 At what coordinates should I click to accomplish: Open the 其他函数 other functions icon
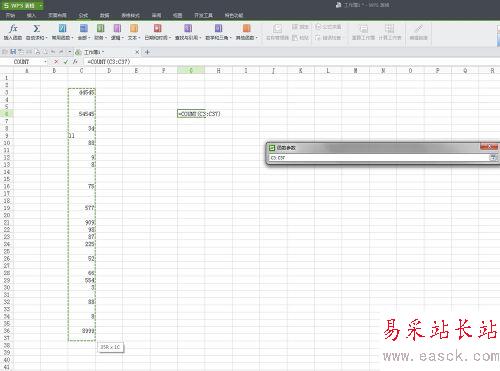click(x=246, y=28)
